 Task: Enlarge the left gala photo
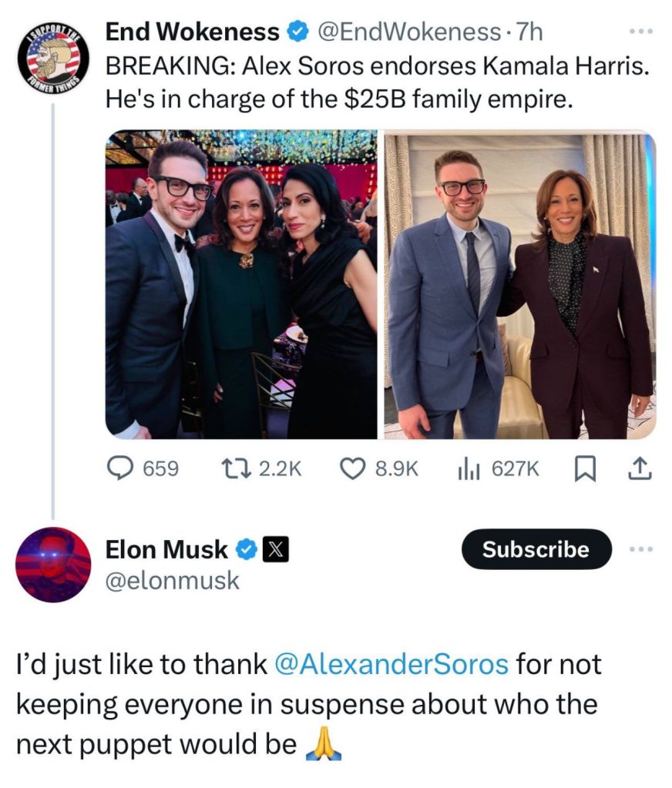(x=241, y=284)
